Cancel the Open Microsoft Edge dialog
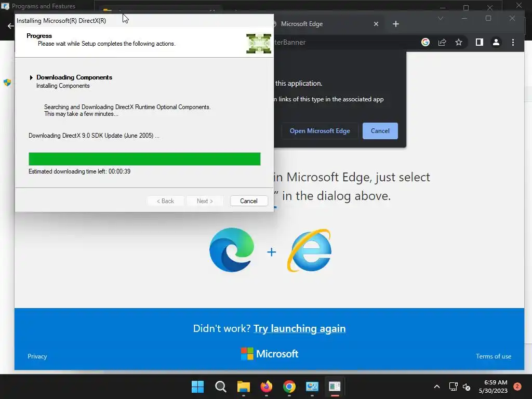Screen dimensions: 532x399 click(x=380, y=131)
